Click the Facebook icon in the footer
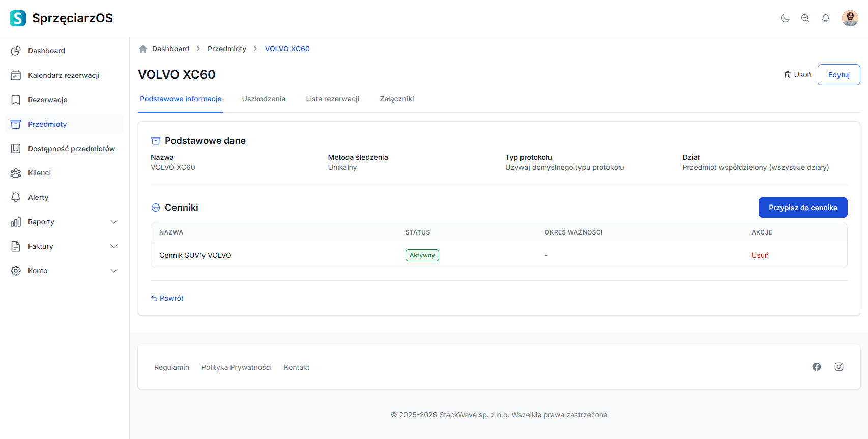 (x=817, y=367)
